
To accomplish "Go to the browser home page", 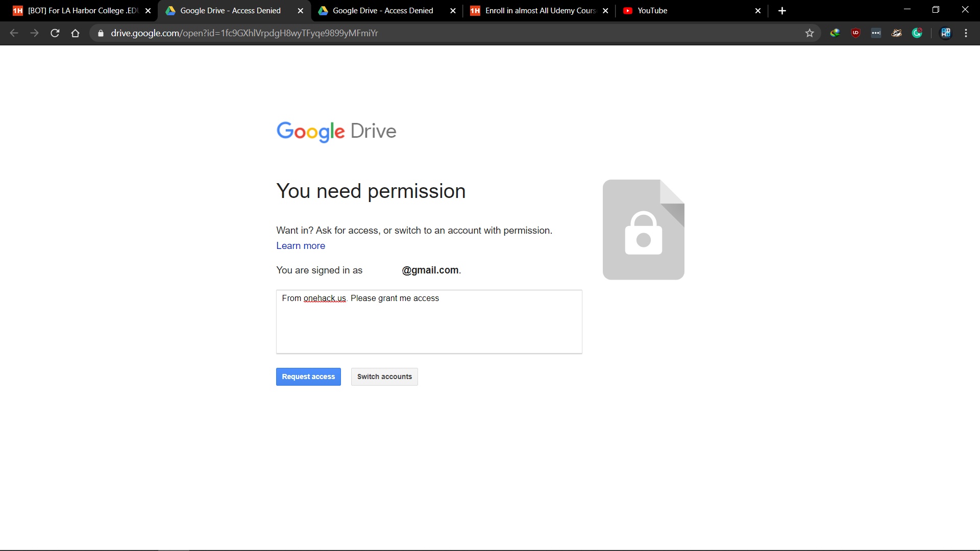I will click(76, 33).
